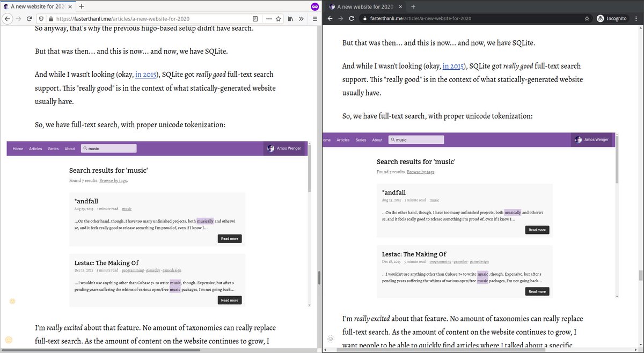The height and width of the screenshot is (353, 644).
Task: Click 'Lestac' Read more in Chrome screenshot
Action: tap(537, 291)
